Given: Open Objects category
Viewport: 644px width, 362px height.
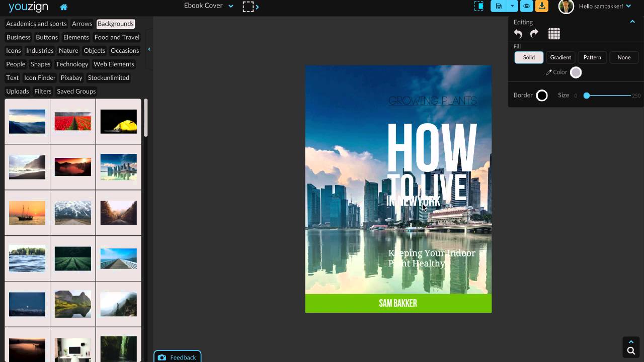Looking at the screenshot, I should point(95,51).
